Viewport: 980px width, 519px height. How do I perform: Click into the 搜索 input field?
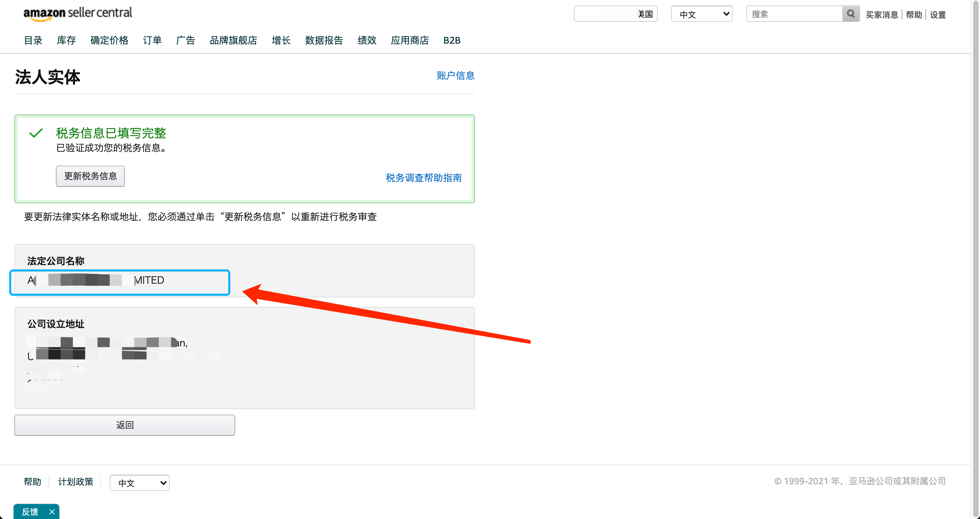(794, 14)
